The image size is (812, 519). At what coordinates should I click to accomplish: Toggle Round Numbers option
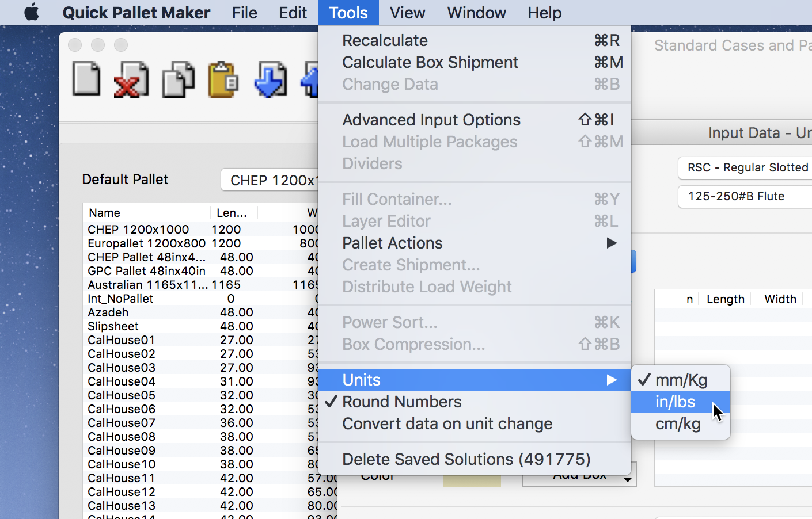pyautogui.click(x=475, y=402)
